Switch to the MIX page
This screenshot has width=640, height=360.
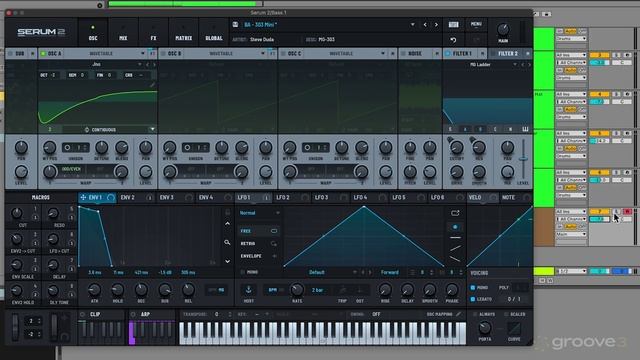123,33
